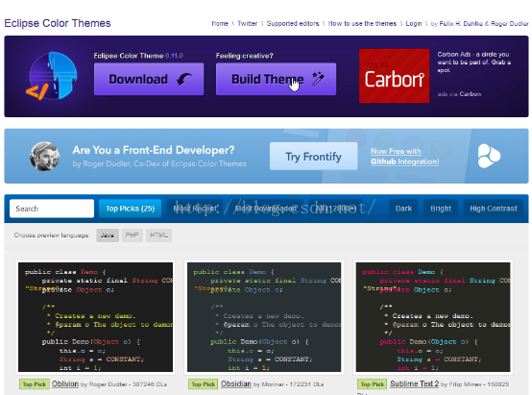Open the red Carbon ad image

point(394,76)
